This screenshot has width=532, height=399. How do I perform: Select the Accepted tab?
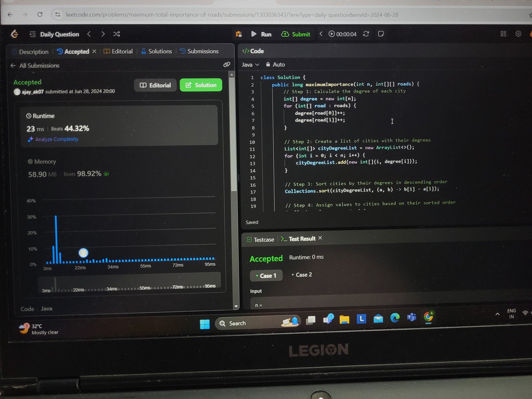[73, 51]
